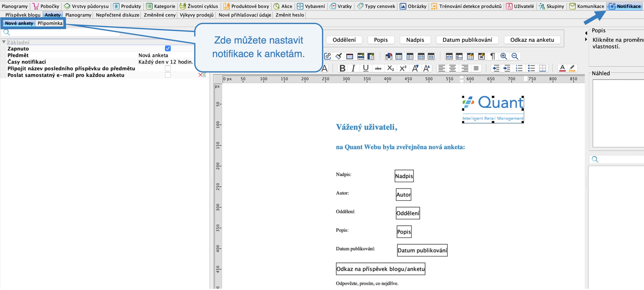644x290 pixels.
Task: Open the Uživatelé main tab
Action: [x=520, y=6]
